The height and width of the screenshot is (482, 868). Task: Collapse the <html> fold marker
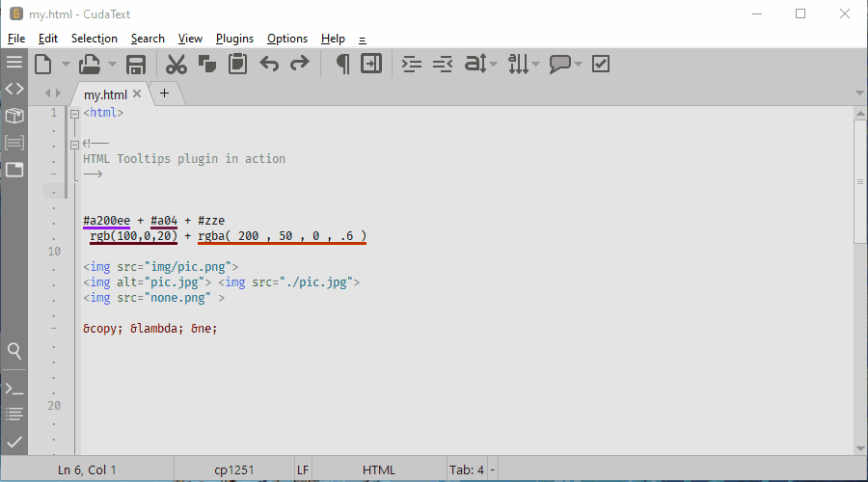74,113
